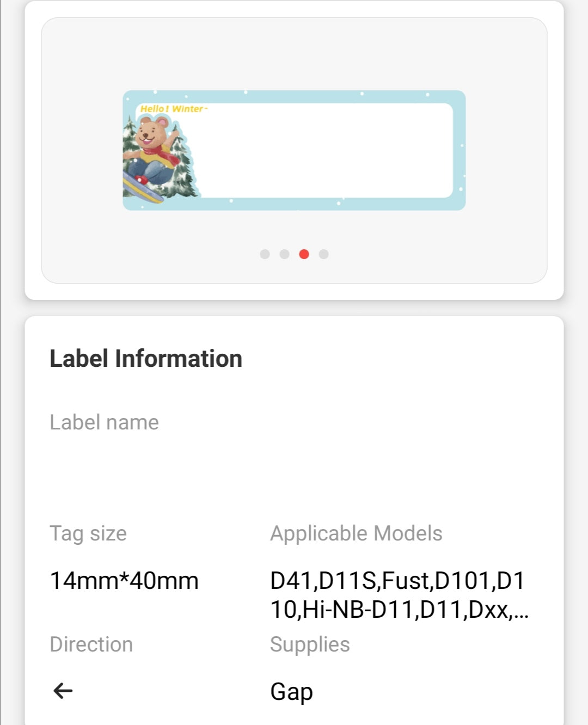Tap the Label name field title
The width and height of the screenshot is (588, 725).
click(104, 422)
